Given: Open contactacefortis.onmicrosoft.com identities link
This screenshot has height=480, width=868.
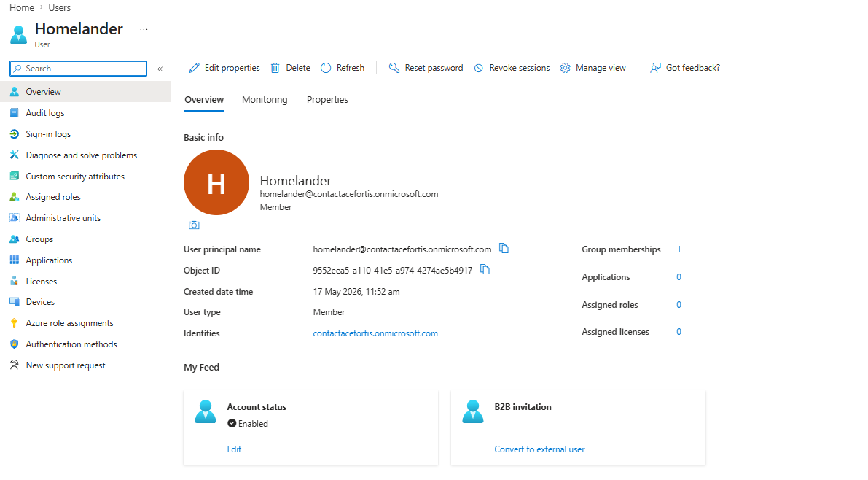Looking at the screenshot, I should pos(375,333).
